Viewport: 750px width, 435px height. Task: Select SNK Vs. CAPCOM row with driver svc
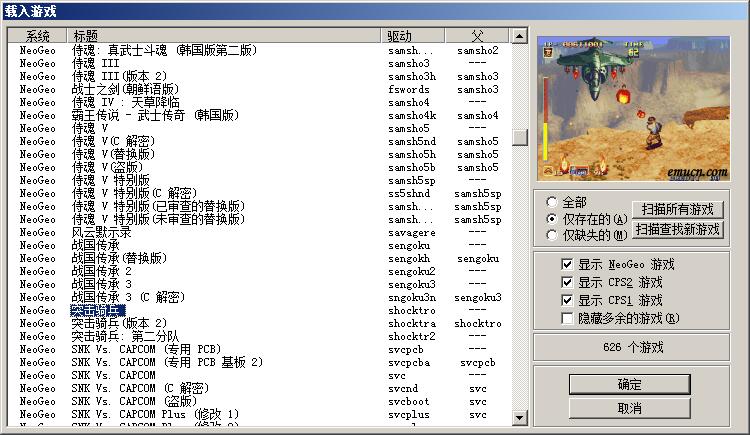(259, 375)
